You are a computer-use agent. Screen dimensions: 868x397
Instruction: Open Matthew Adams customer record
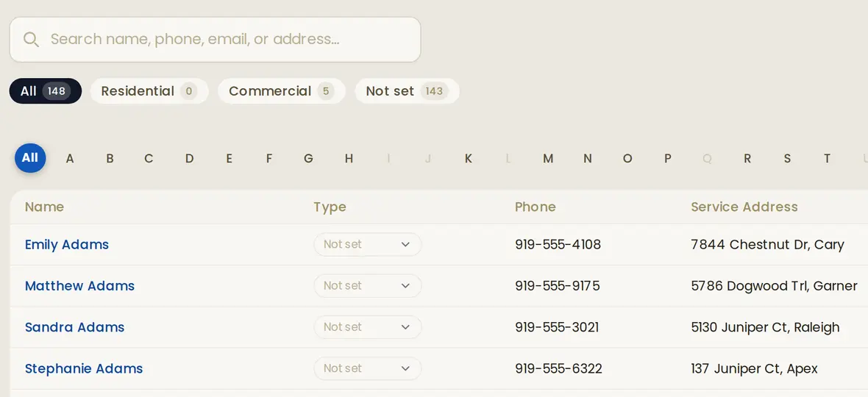(x=79, y=286)
